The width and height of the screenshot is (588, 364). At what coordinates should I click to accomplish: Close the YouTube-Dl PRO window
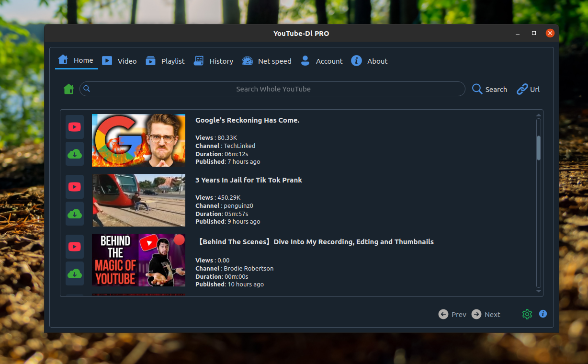550,33
